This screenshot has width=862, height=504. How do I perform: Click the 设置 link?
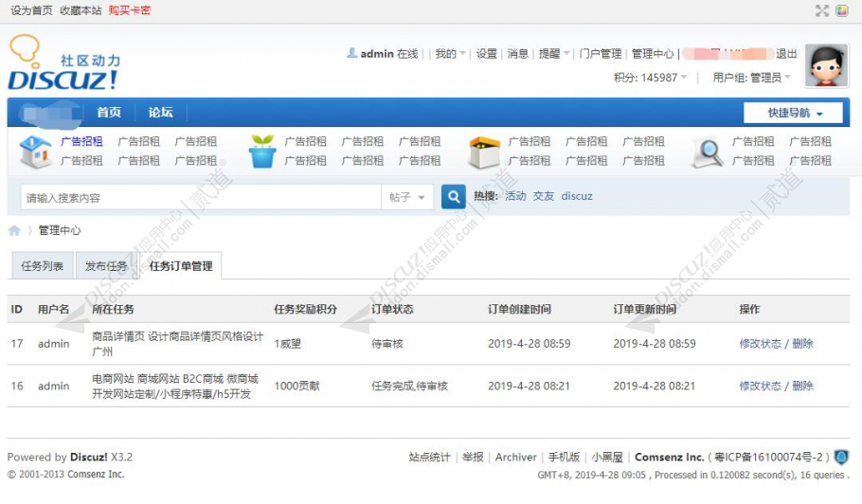487,53
